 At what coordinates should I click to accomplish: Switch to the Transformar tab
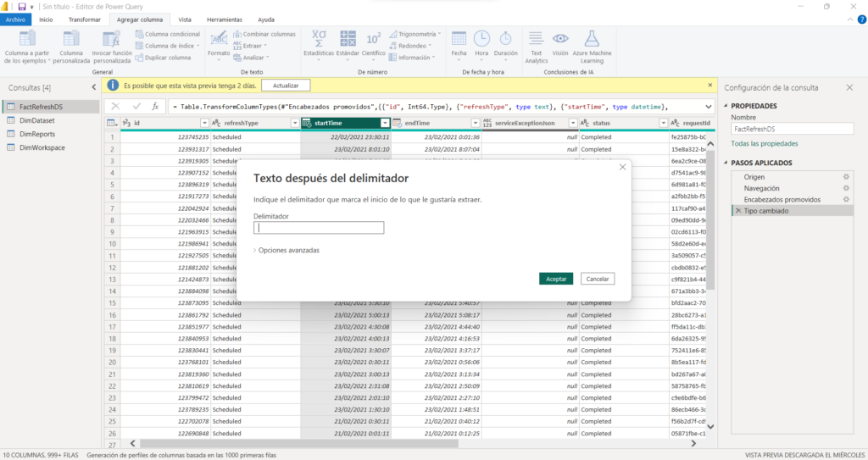pyautogui.click(x=84, y=19)
